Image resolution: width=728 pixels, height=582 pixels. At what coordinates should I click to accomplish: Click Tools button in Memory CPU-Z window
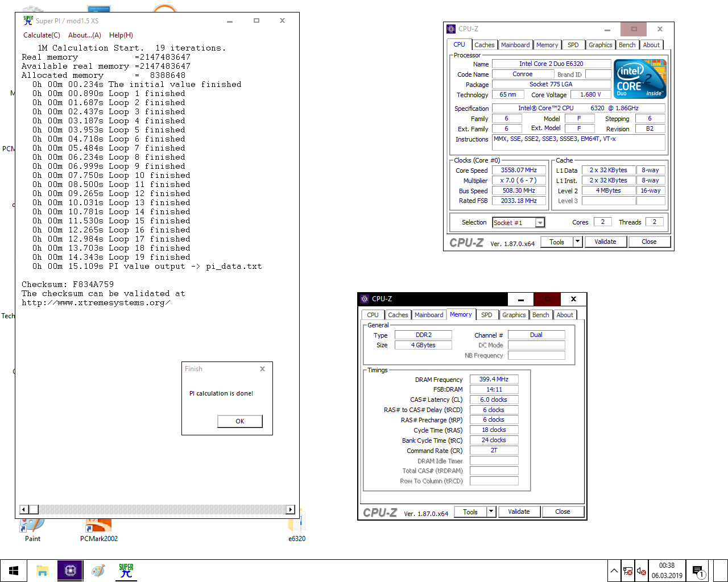click(470, 512)
